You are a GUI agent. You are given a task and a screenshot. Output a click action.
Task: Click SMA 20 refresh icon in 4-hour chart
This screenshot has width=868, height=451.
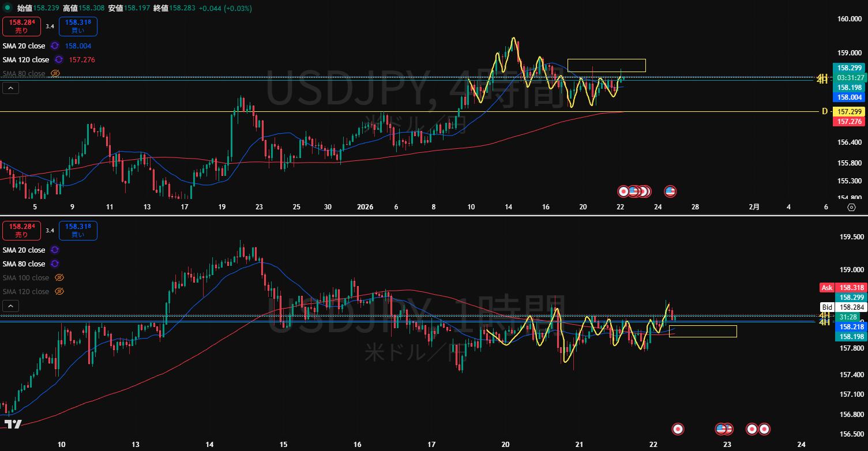55,46
